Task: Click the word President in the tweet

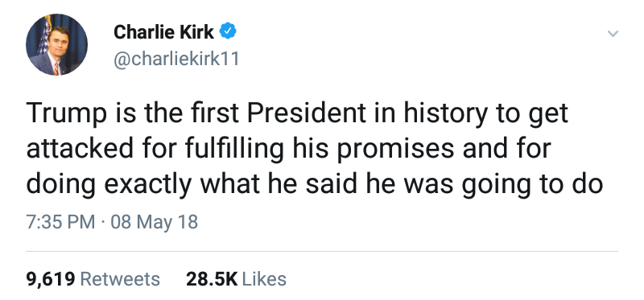Action: 308,112
